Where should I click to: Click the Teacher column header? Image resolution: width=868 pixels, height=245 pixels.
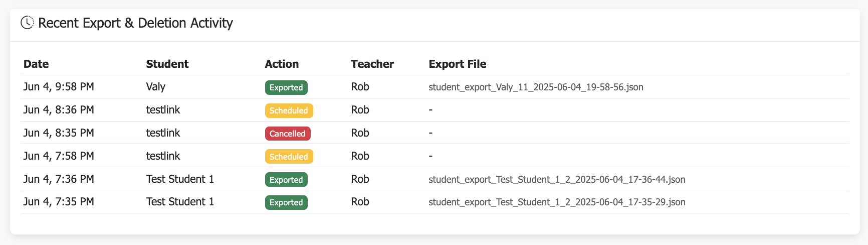click(372, 64)
